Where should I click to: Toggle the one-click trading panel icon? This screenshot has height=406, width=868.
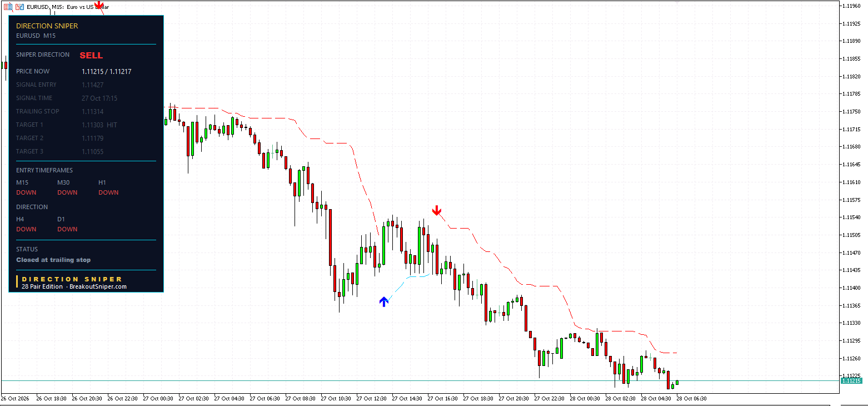click(19, 7)
